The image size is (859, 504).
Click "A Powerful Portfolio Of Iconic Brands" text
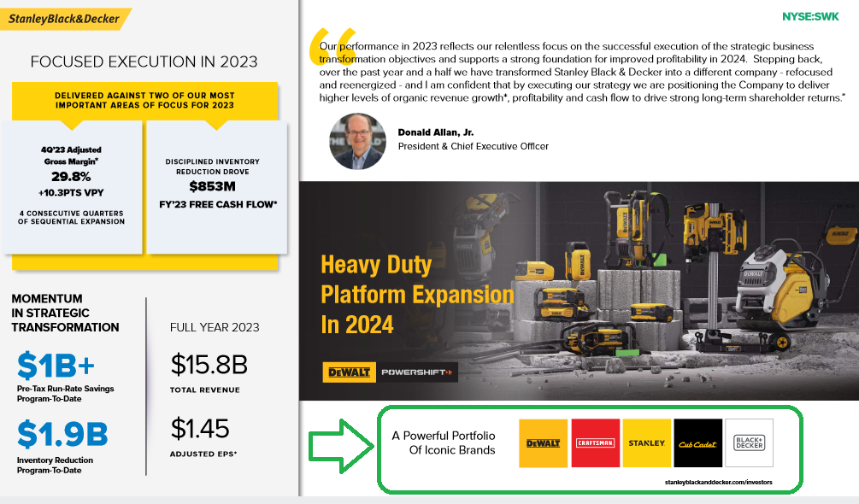tap(444, 442)
